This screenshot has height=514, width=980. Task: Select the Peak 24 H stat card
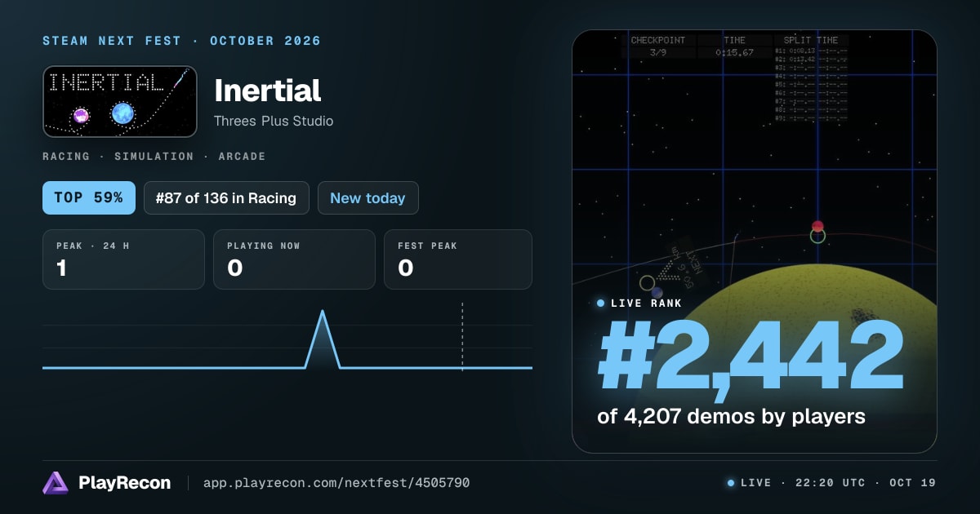(x=123, y=259)
